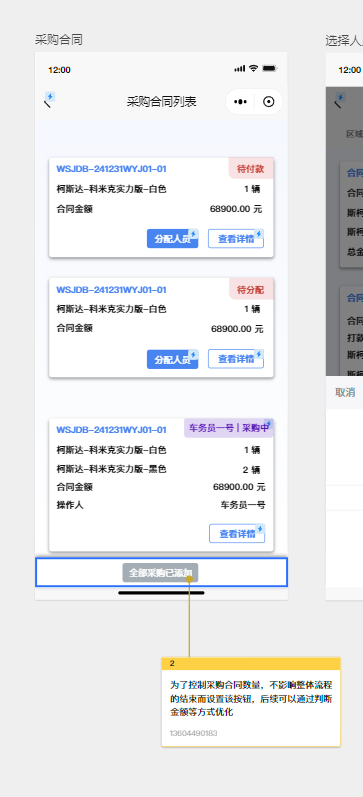363x797 pixels.
Task: Go back using the header back arrow
Action: (47, 103)
